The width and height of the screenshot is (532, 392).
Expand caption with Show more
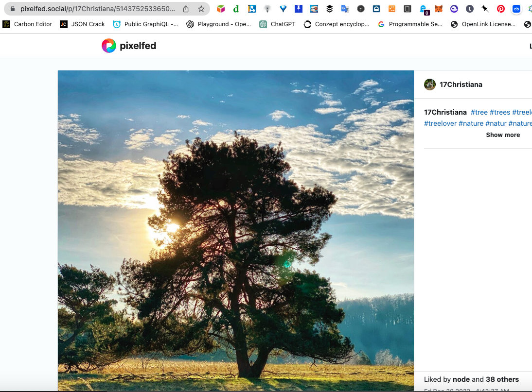[503, 135]
